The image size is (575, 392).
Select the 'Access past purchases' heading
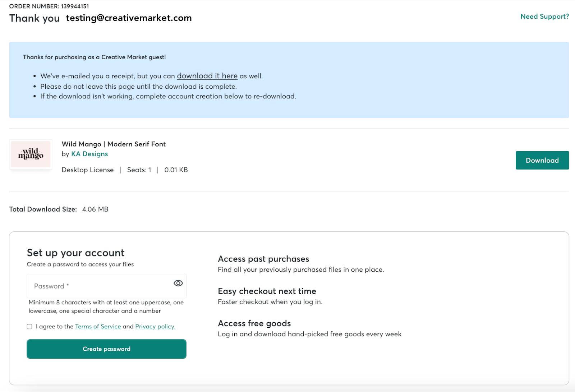263,259
